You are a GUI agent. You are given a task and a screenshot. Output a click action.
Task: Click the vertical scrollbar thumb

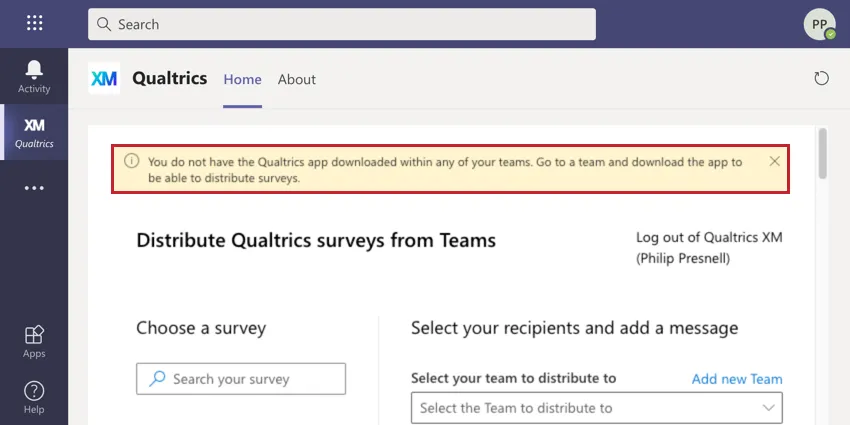coord(822,152)
